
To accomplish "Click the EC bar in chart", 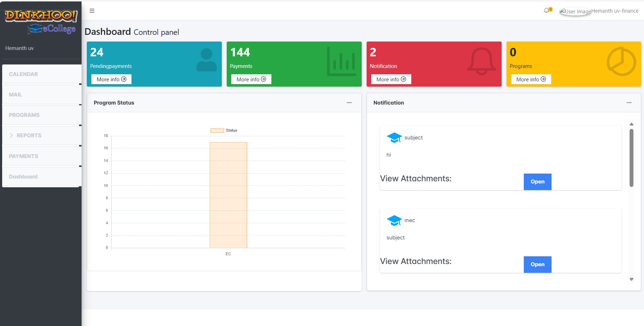I will [228, 195].
